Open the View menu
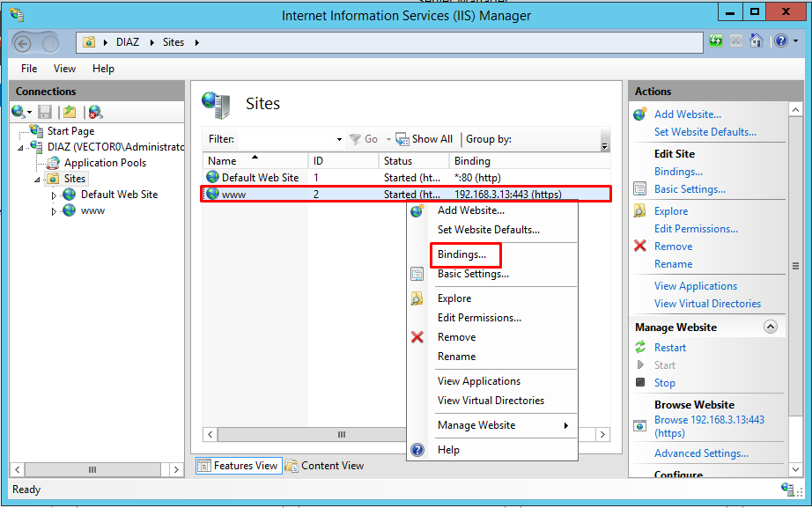Viewport: 812px width, 508px height. click(x=64, y=69)
